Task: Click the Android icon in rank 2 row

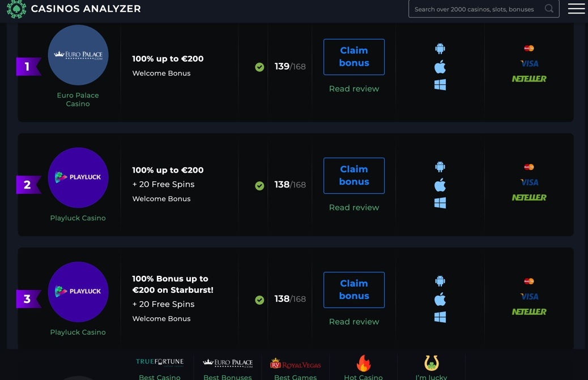Action: tap(440, 166)
